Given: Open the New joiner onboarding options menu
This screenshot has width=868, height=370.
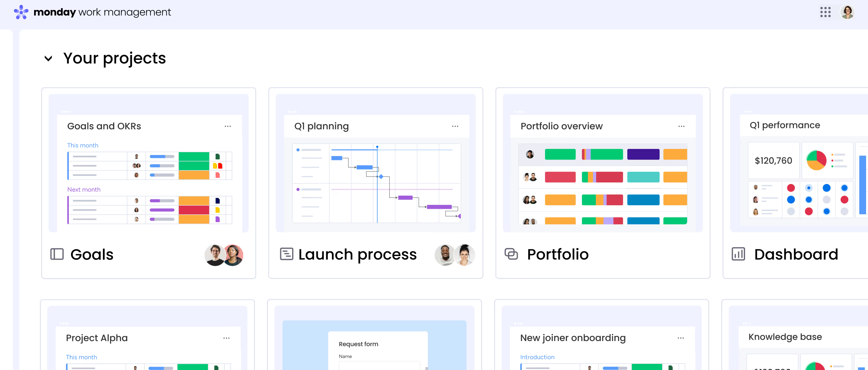Looking at the screenshot, I should (x=681, y=338).
